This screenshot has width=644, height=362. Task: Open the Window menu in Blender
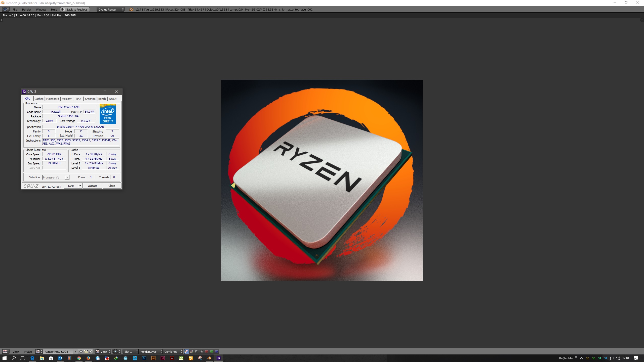click(x=41, y=10)
